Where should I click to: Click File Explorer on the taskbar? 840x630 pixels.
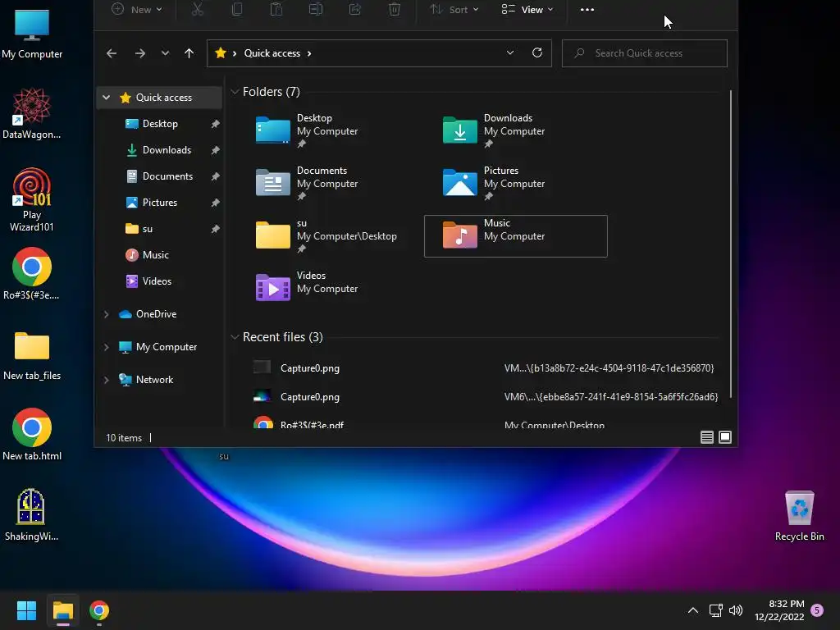(x=63, y=610)
